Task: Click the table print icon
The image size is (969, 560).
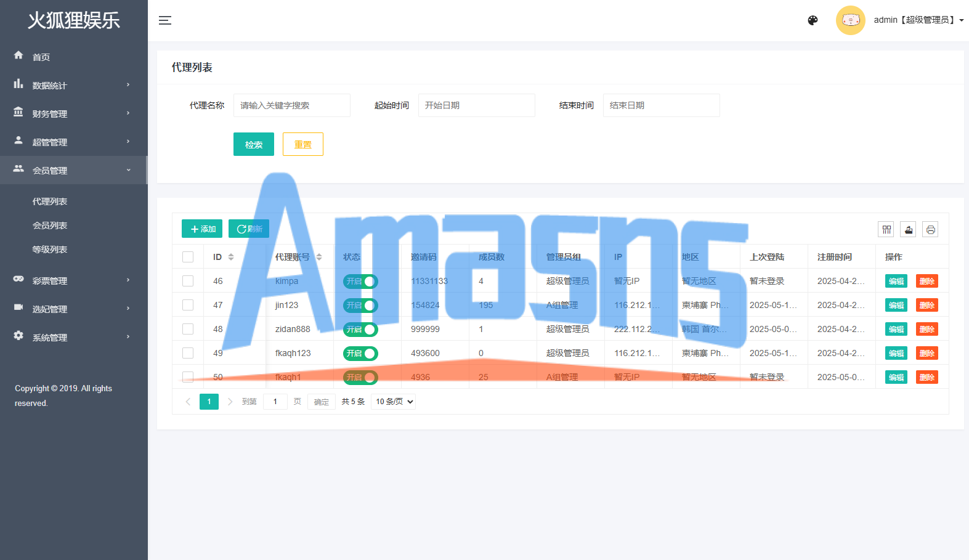Action: click(931, 230)
